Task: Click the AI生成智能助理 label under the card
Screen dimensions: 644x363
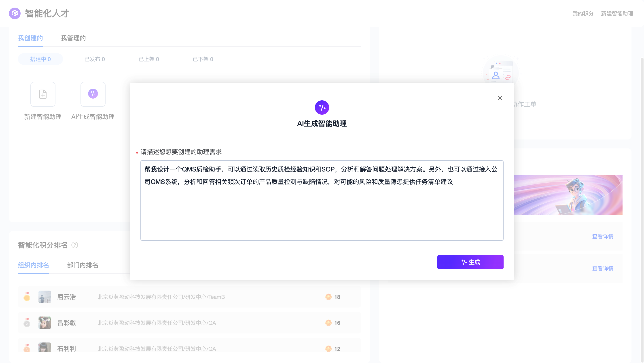Action: [x=93, y=117]
